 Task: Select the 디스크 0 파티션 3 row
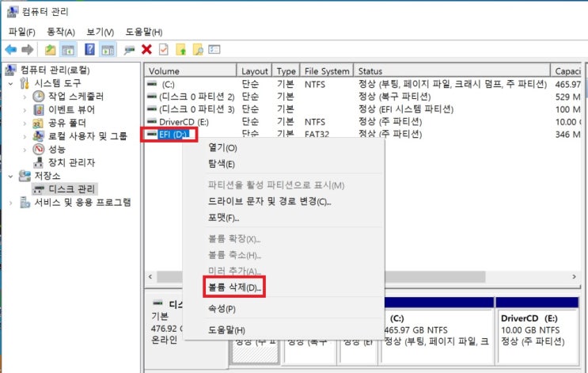click(x=363, y=109)
